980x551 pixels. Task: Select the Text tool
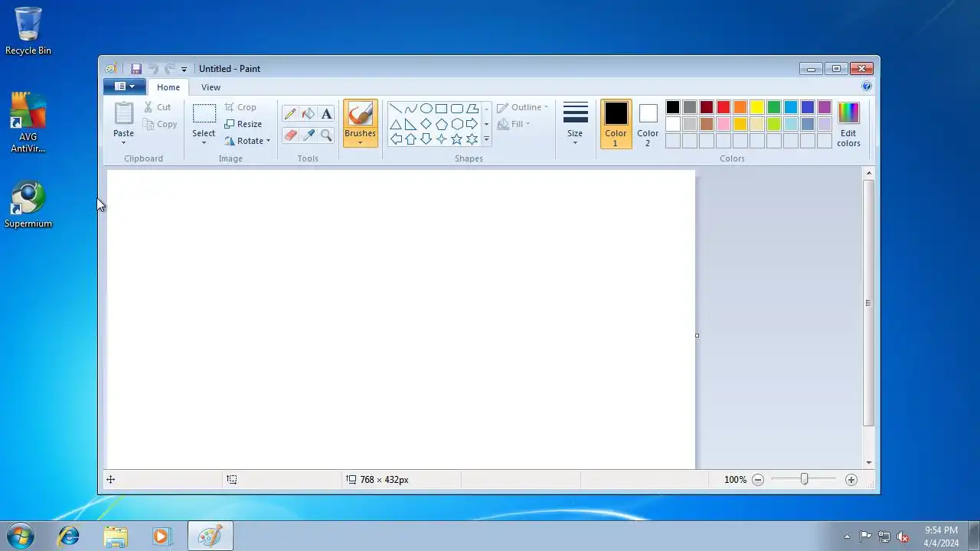pyautogui.click(x=327, y=114)
